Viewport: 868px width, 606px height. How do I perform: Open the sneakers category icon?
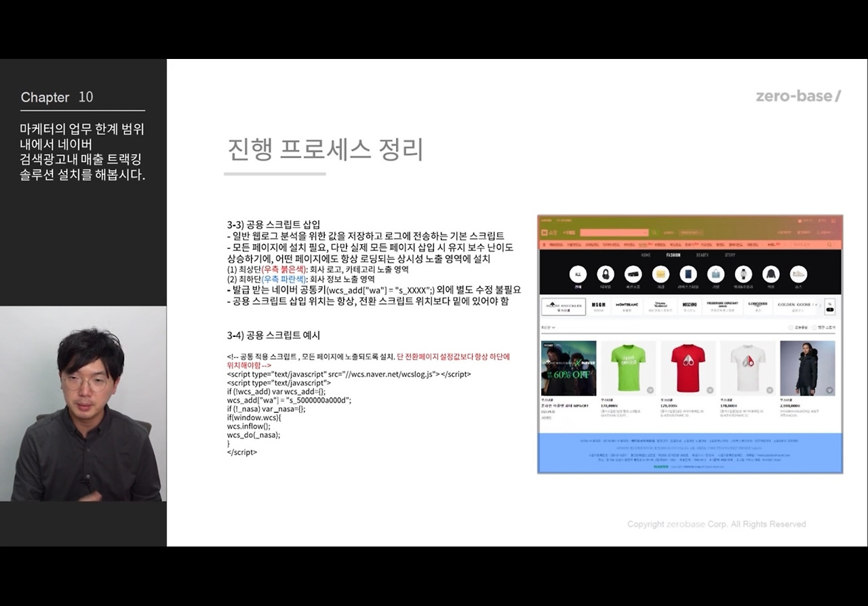pyautogui.click(x=798, y=275)
